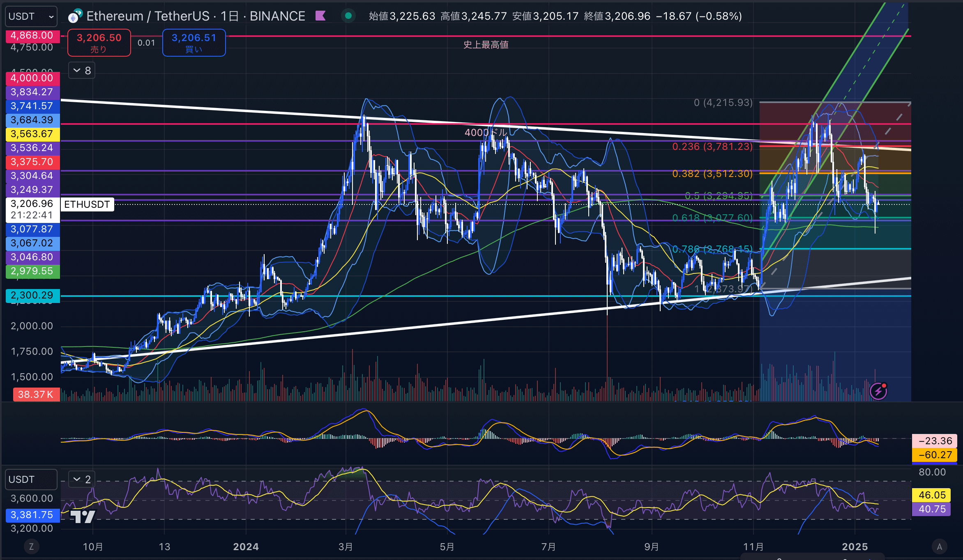
Task: Click the 3月 marker on time axis
Action: (346, 547)
